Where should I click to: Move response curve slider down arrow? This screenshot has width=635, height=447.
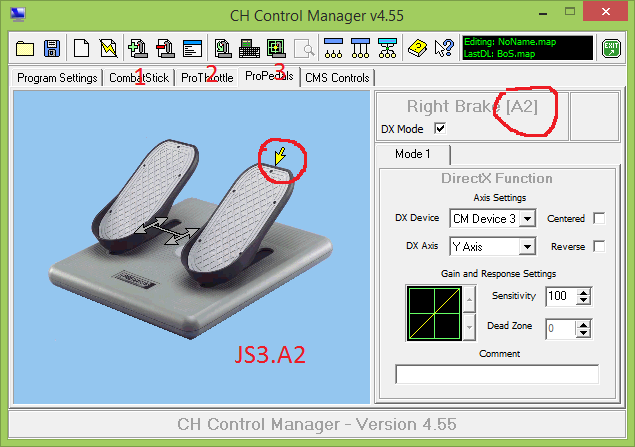tap(469, 327)
